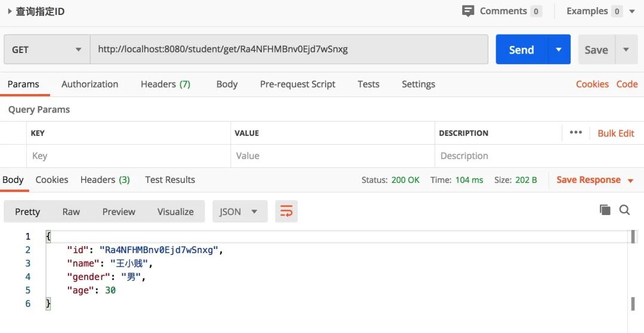Open the Send button dropdown arrow

coord(559,50)
